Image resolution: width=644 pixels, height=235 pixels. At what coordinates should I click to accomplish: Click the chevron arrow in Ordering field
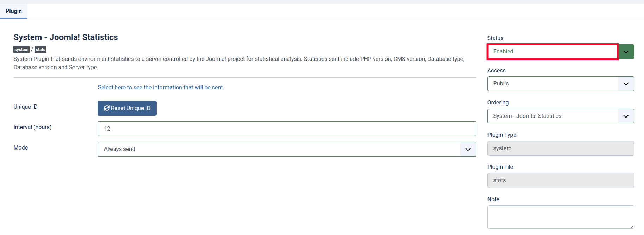(x=626, y=116)
